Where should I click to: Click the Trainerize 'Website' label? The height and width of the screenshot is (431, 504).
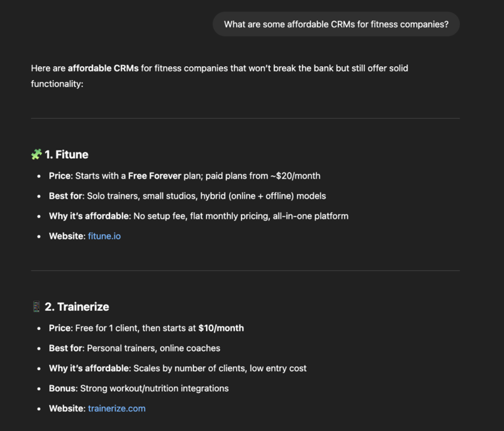[x=67, y=409]
